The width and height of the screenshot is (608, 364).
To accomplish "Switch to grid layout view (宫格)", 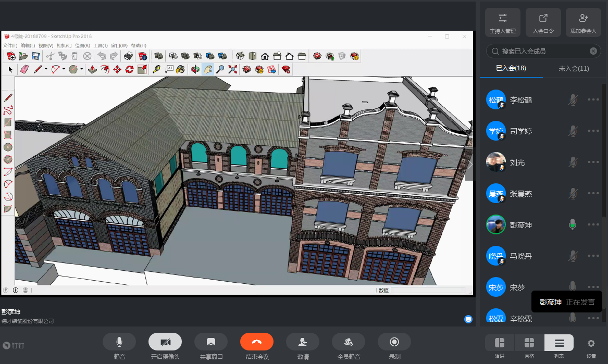I will [x=529, y=343].
